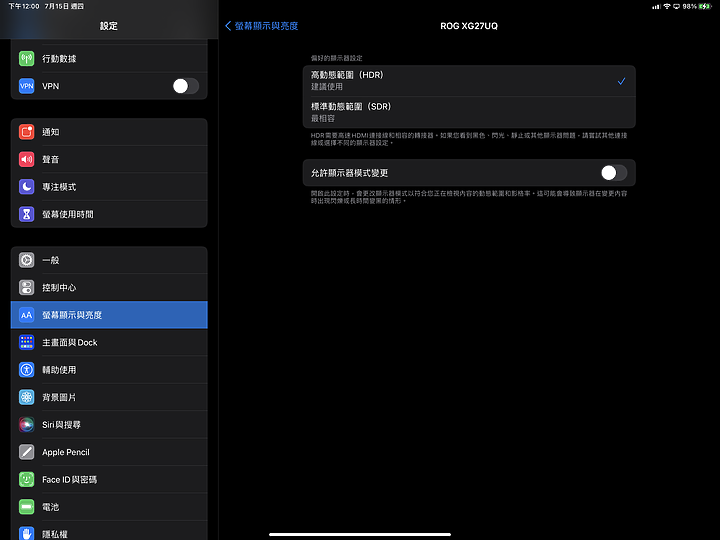Click the ROG XG27UQ title
Image resolution: width=720 pixels, height=540 pixels.
pos(469,26)
